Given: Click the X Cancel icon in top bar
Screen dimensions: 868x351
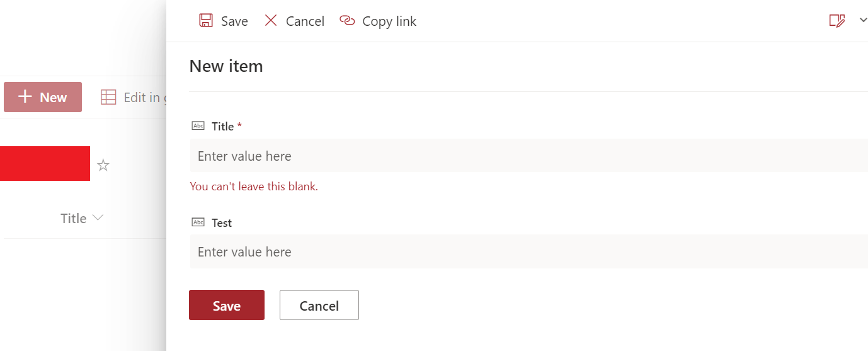Looking at the screenshot, I should click(271, 21).
